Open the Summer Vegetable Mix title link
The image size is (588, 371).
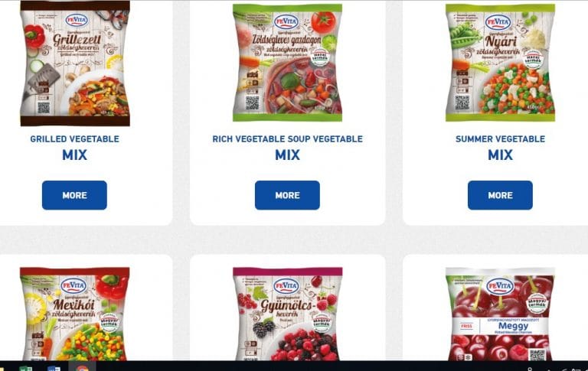(500, 148)
